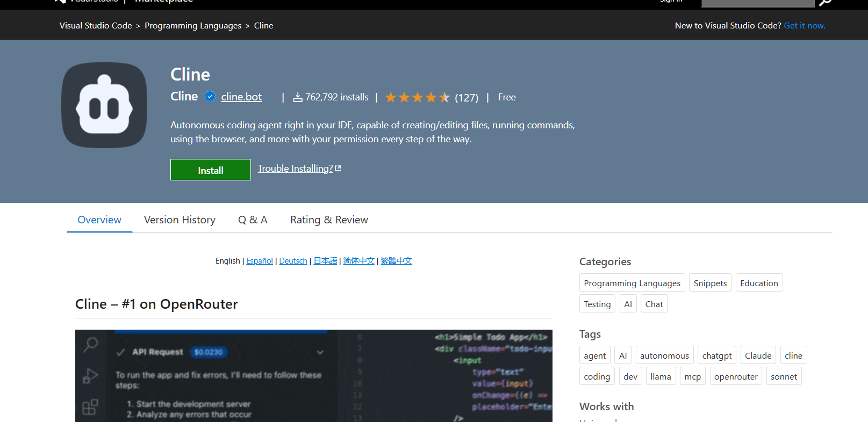Click the Cline breadcrumb item
Screen dimensions: 868x422
click(263, 25)
